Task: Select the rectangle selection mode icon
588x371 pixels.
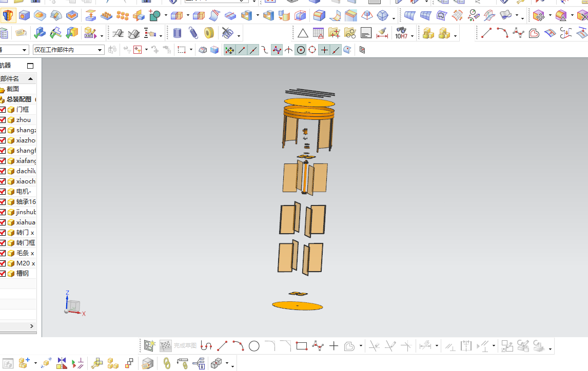Action: tap(182, 50)
